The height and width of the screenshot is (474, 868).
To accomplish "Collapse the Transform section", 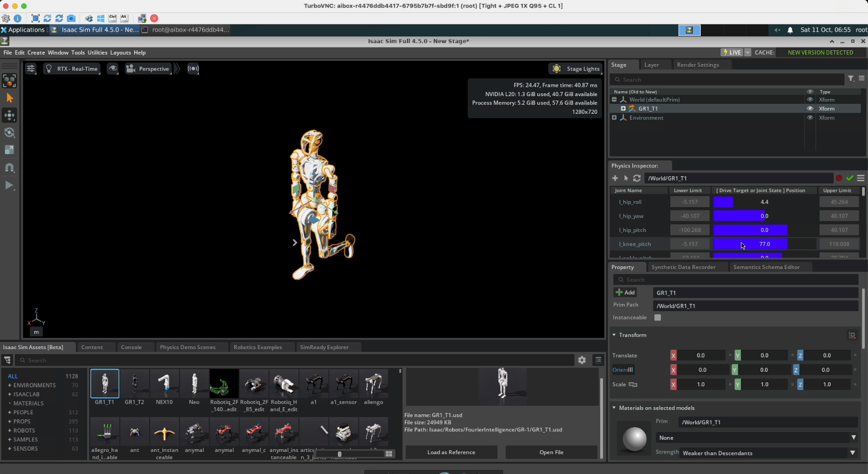I will click(614, 335).
